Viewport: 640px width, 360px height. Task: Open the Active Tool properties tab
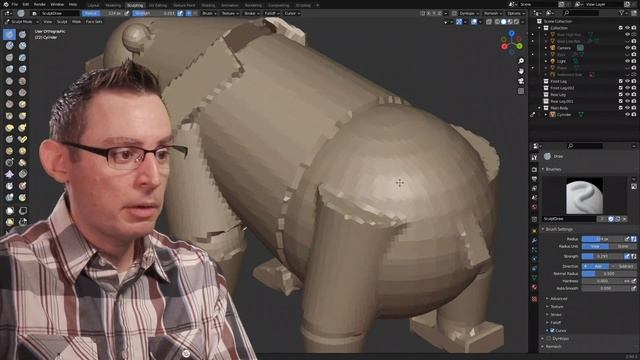click(x=534, y=158)
